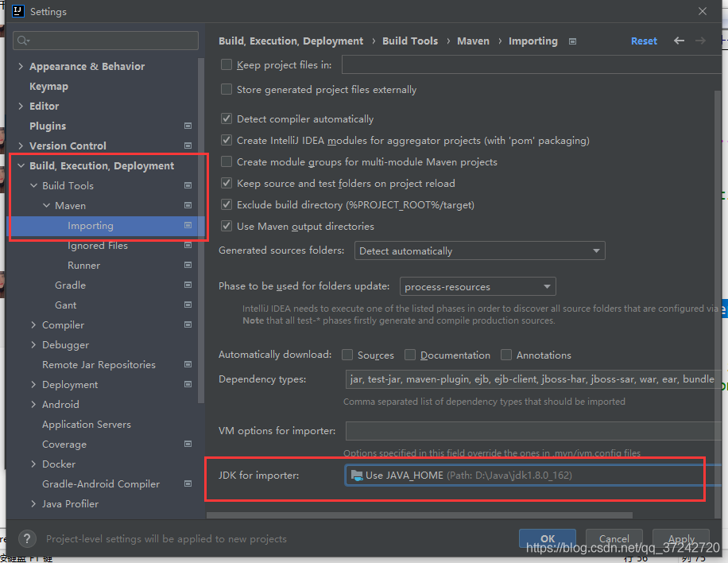Expand the Compiler node

[x=33, y=324]
